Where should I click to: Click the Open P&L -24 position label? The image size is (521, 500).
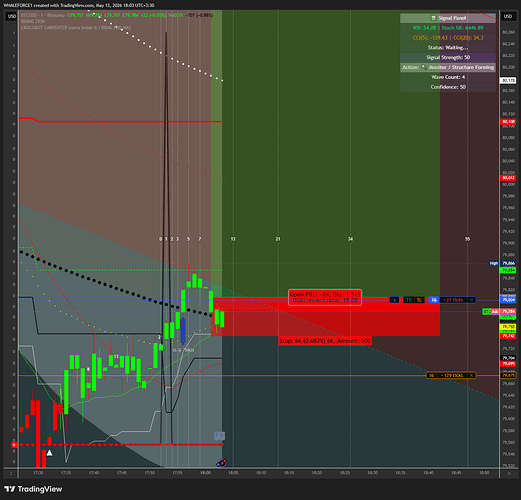(325, 297)
